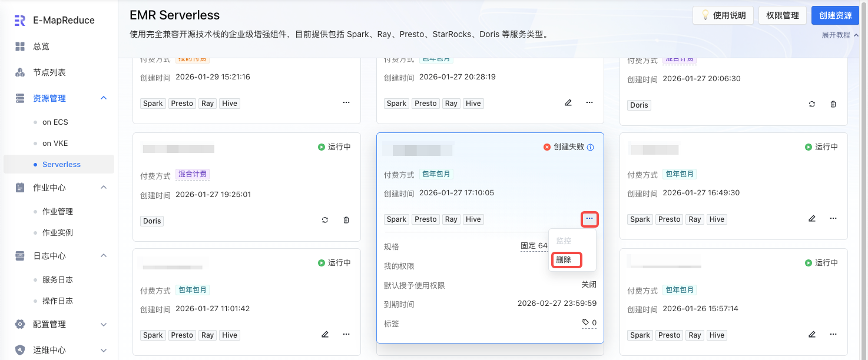Screen dimensions: 868x360
Task: Click the E-MapReduce logo icon
Action: (x=20, y=21)
